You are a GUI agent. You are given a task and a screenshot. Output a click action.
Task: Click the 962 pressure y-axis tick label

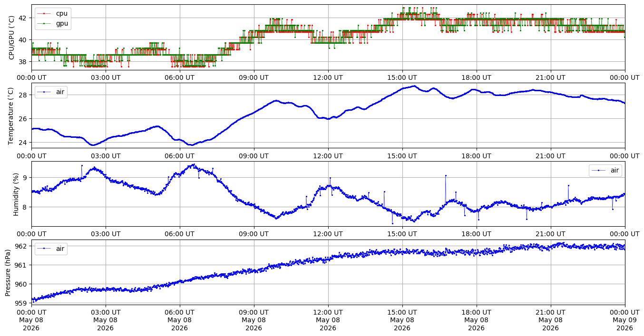click(22, 246)
